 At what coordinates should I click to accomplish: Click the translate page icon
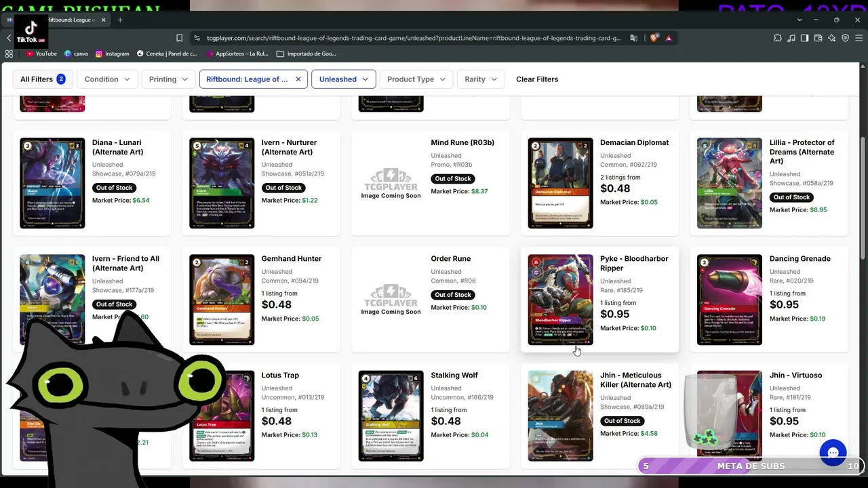(x=633, y=38)
